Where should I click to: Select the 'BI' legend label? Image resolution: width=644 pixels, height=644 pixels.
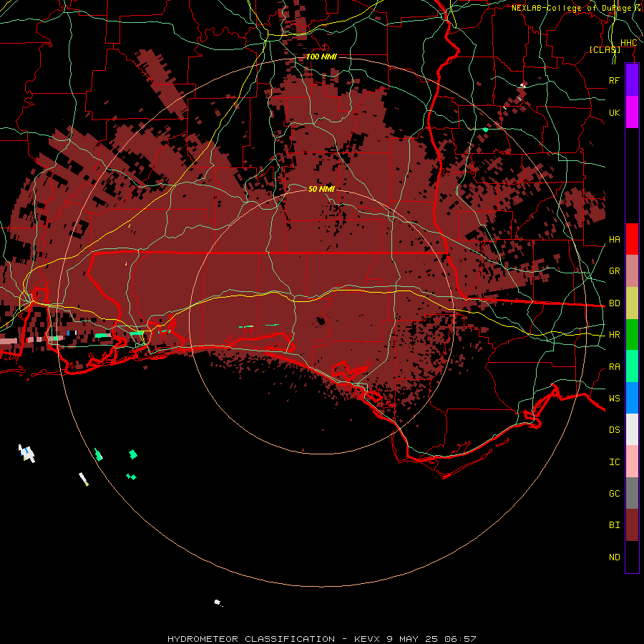(x=614, y=525)
